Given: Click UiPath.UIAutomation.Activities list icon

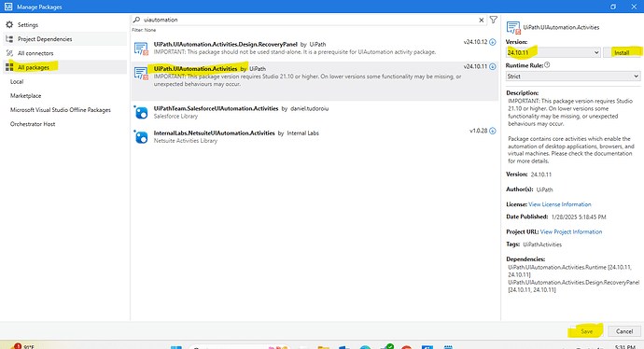Looking at the screenshot, I should click(141, 73).
